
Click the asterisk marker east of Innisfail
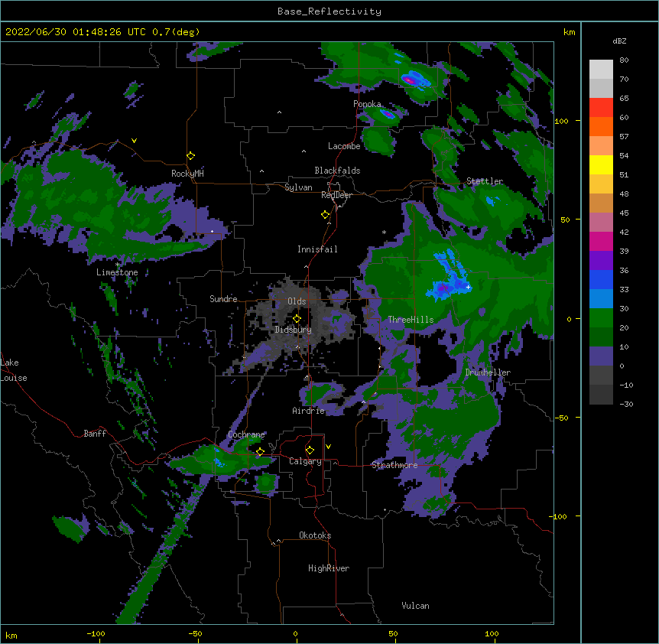[x=384, y=232]
